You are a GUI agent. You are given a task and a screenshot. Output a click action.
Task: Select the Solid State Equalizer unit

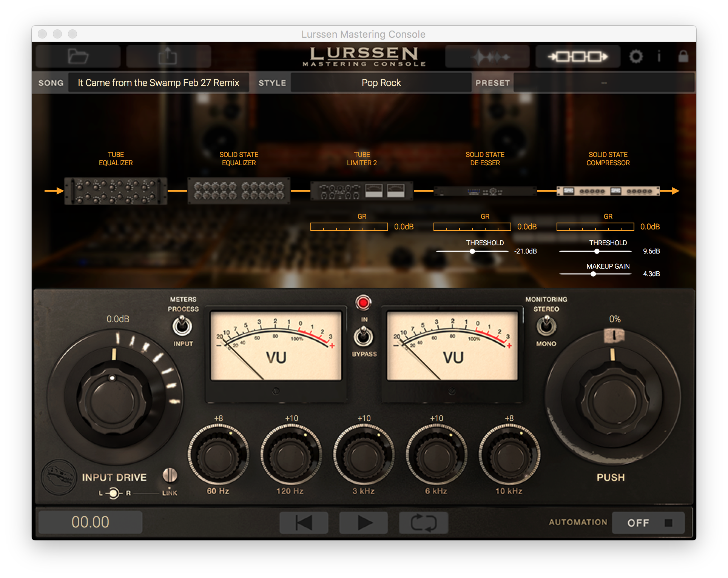pyautogui.click(x=239, y=191)
